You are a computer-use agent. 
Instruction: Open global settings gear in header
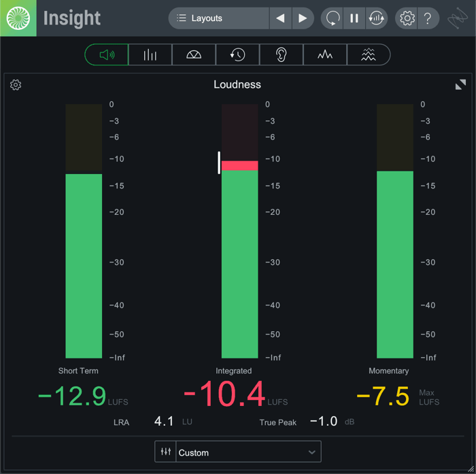407,18
